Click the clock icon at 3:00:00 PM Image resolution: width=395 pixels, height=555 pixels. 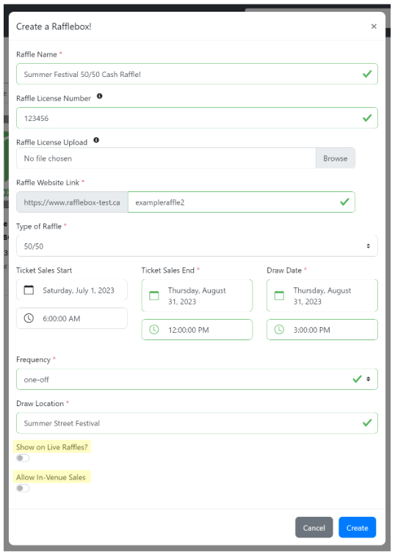click(279, 330)
